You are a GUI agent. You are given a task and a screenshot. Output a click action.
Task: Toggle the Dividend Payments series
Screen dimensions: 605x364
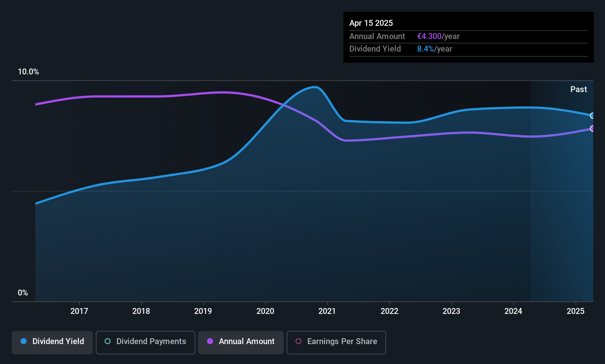tap(146, 343)
